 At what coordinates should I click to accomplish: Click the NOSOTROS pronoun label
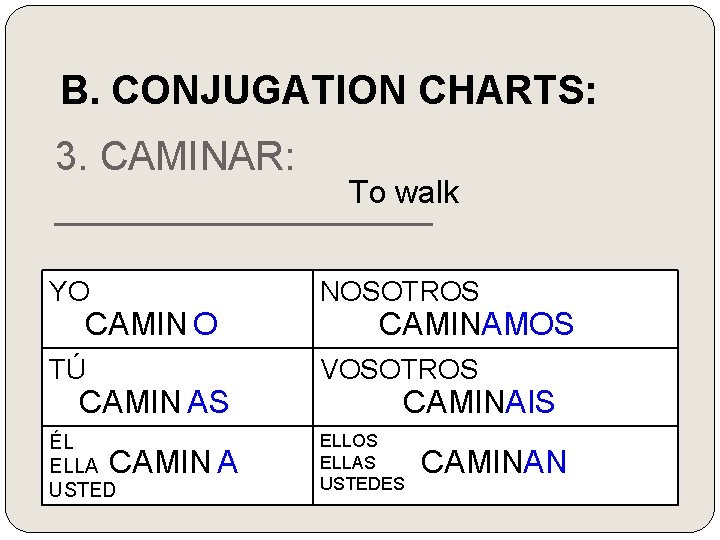[x=399, y=291]
